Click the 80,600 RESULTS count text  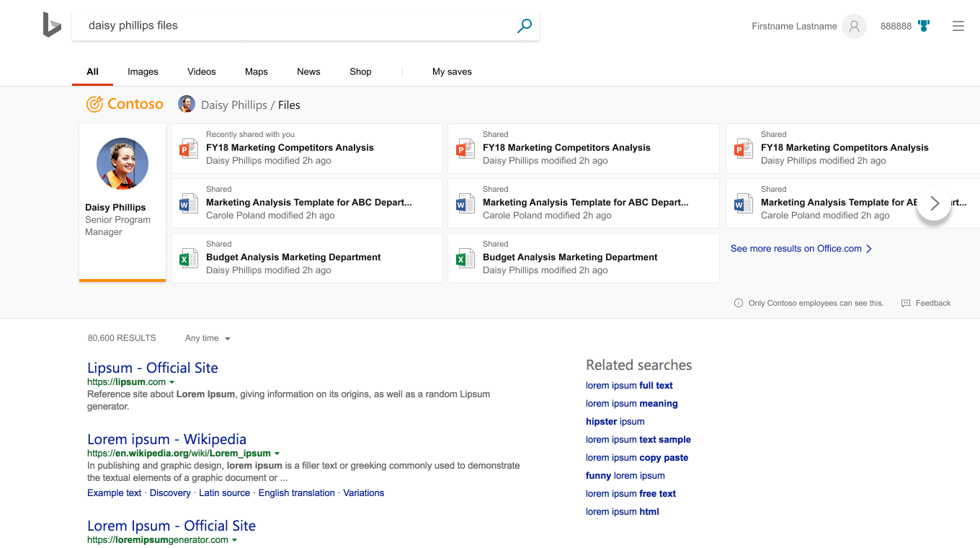(122, 338)
